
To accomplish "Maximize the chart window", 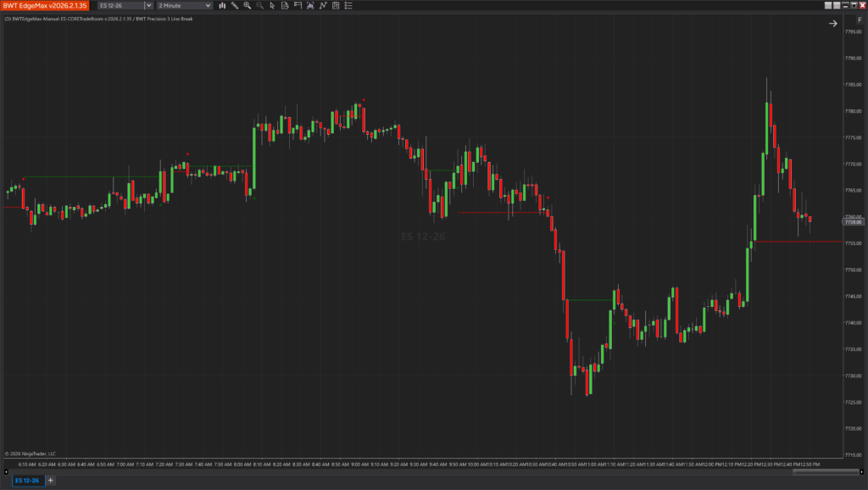I will click(854, 6).
